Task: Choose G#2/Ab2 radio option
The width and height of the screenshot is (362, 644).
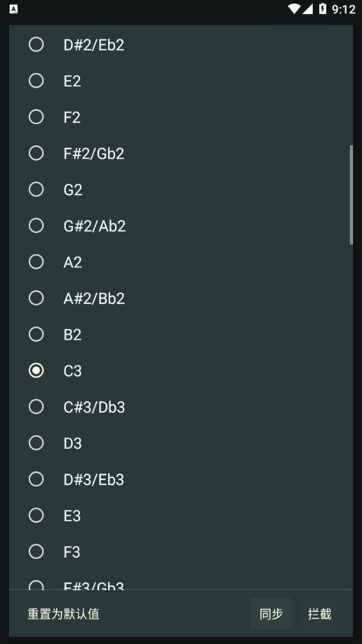Action: click(x=180, y=225)
